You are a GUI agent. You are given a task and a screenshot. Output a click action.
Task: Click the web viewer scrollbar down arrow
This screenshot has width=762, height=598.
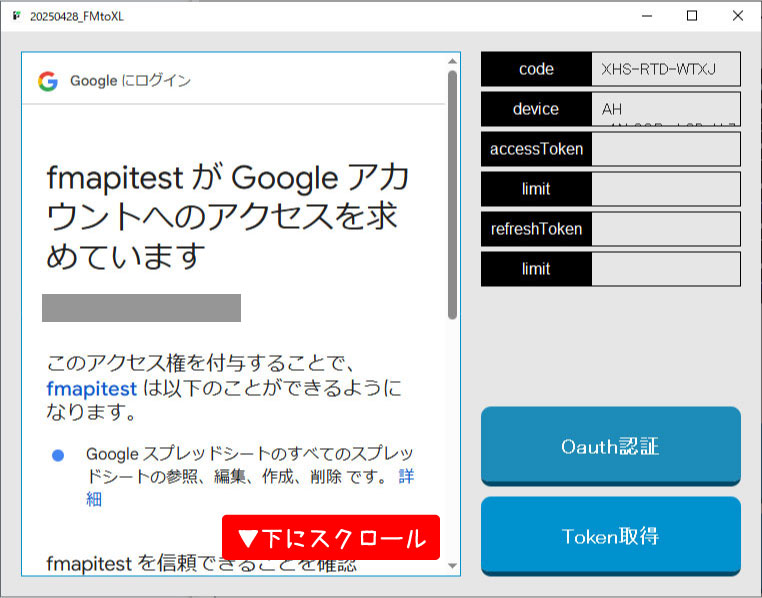pos(452,566)
